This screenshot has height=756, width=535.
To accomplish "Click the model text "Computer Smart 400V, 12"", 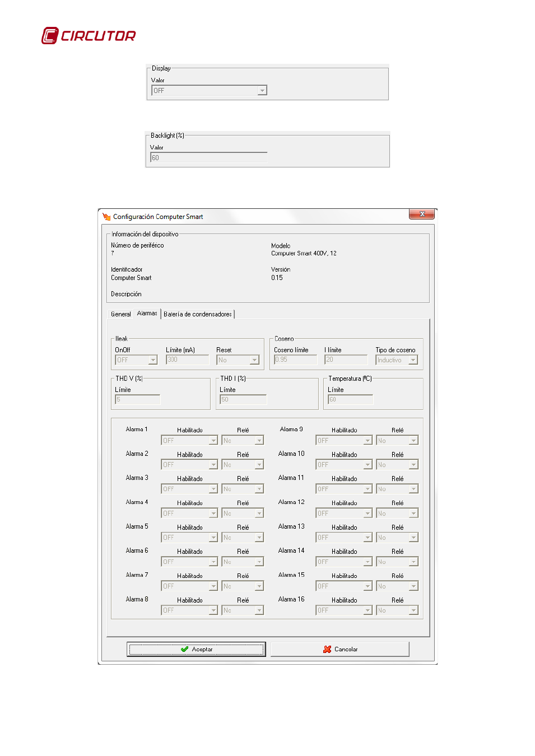I will [x=304, y=254].
